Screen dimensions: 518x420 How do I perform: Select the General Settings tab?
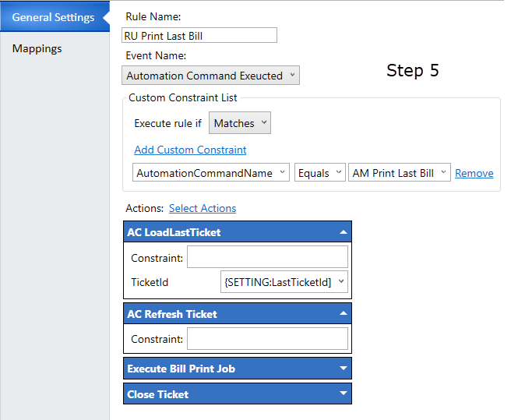point(55,17)
